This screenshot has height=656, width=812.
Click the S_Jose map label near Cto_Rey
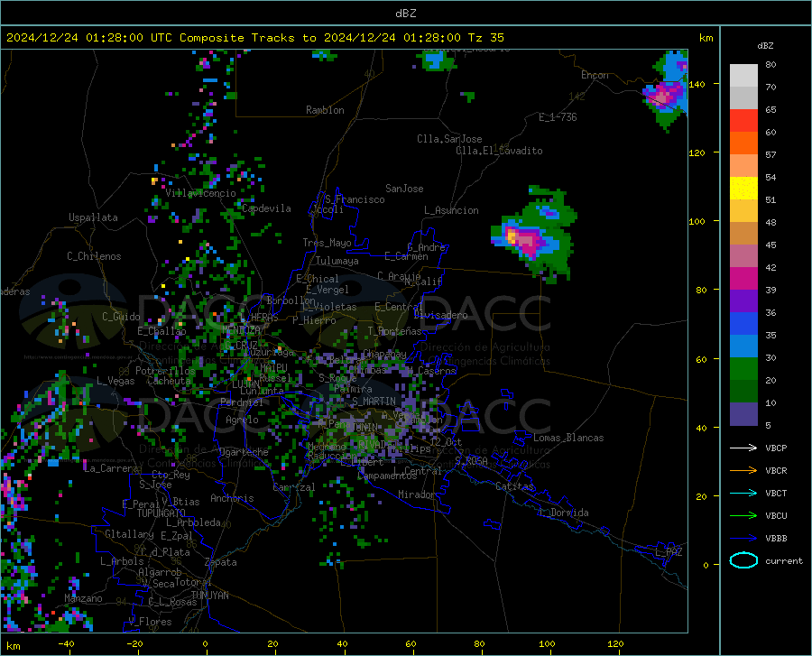pos(155,485)
